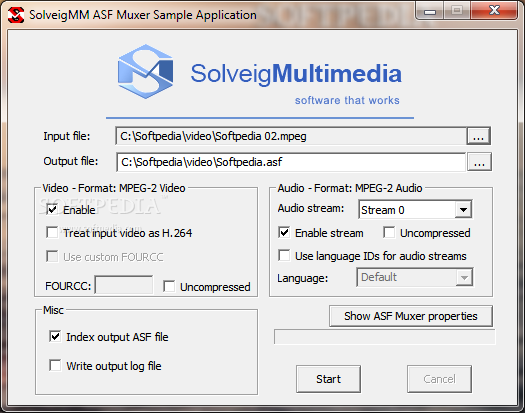The height and width of the screenshot is (413, 525).
Task: Click the Output file path field
Action: 291,162
